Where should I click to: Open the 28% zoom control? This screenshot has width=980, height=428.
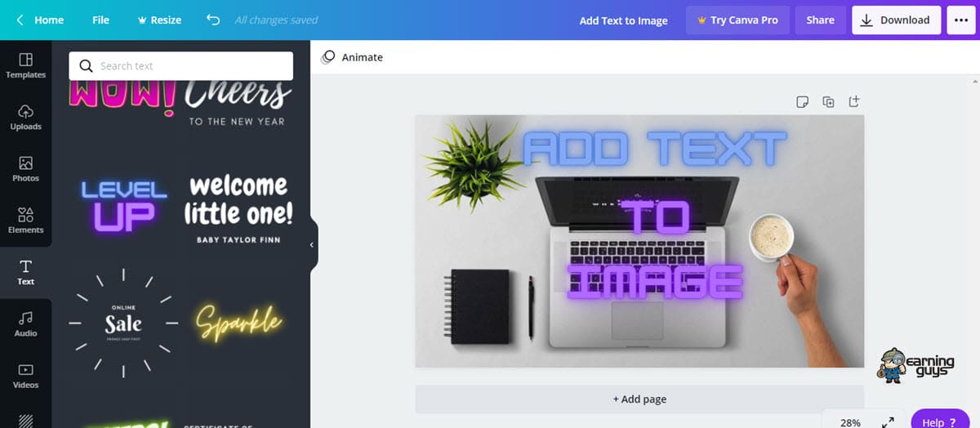point(850,422)
